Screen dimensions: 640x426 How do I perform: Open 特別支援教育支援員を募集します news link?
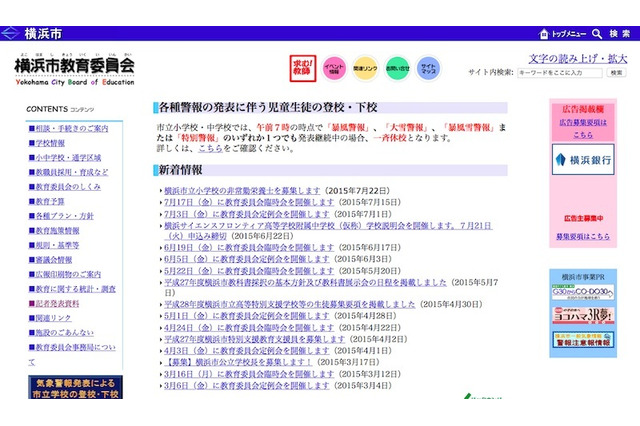point(254,339)
